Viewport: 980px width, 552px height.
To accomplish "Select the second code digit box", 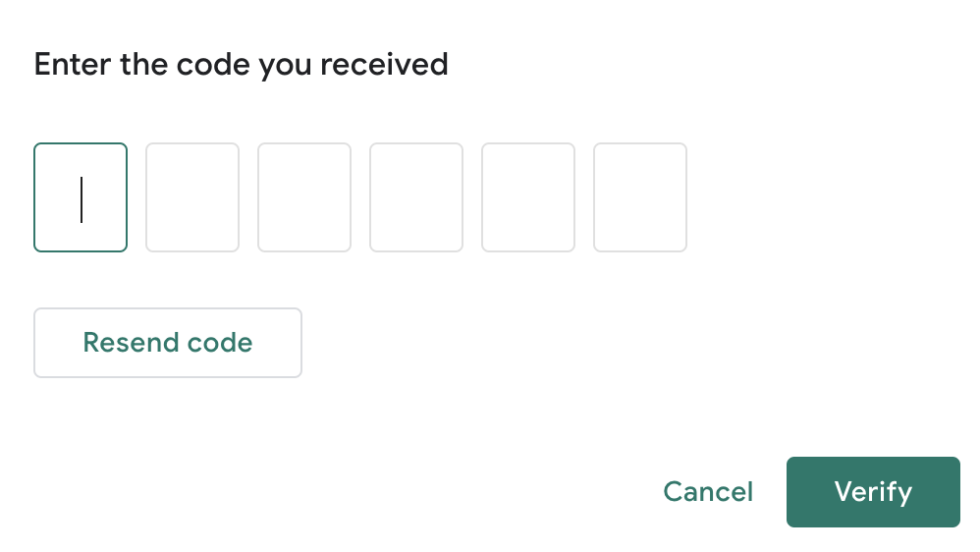I will [192, 197].
